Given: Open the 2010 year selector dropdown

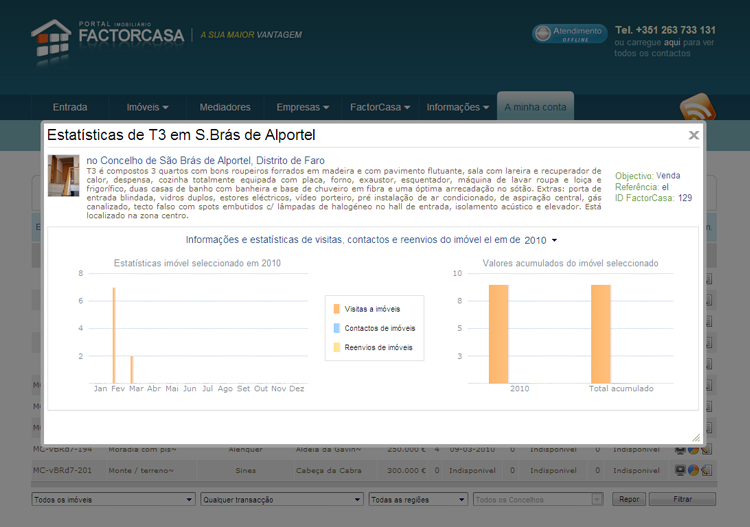Looking at the screenshot, I should coord(540,240).
